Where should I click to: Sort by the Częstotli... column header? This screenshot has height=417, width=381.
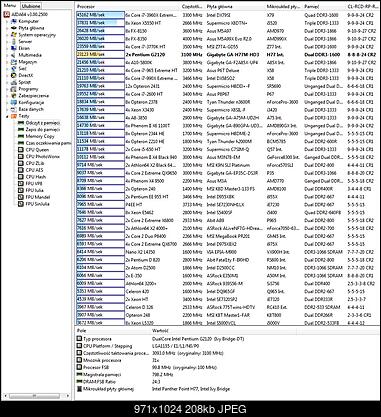(x=193, y=7)
